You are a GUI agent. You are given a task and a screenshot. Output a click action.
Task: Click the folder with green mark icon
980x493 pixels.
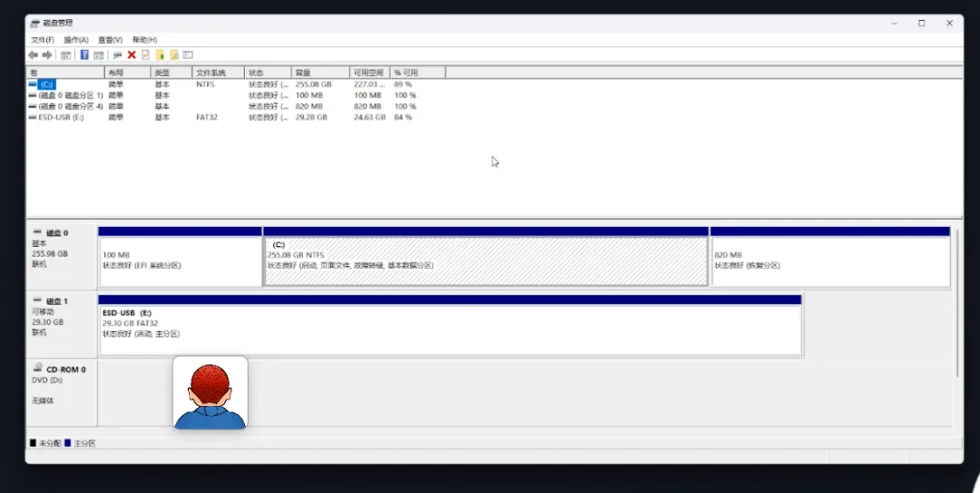coord(160,55)
